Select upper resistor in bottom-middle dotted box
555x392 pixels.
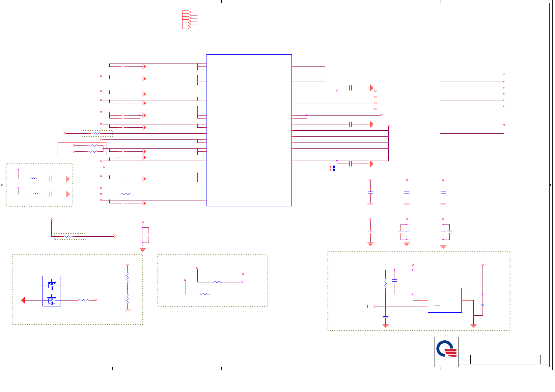(217, 282)
